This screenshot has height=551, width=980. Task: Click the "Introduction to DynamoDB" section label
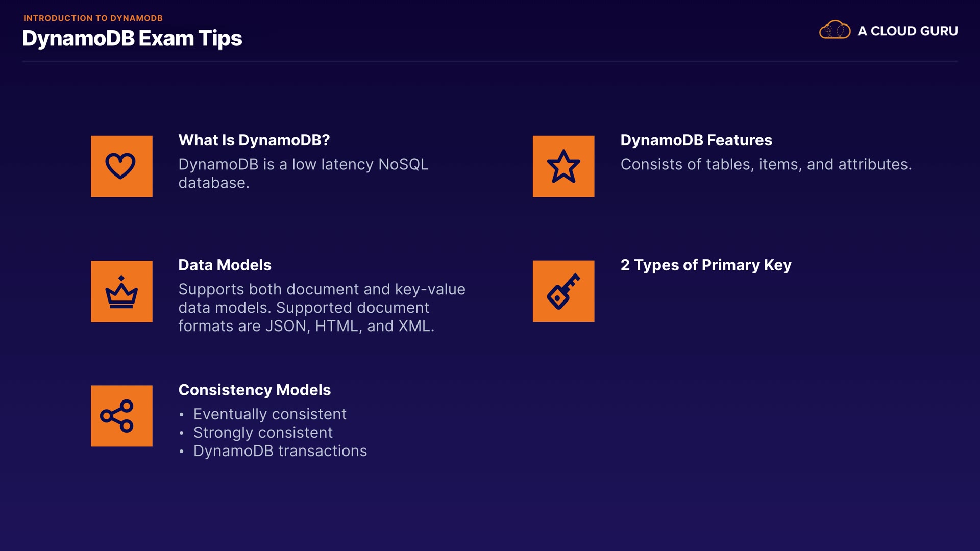[x=93, y=18]
